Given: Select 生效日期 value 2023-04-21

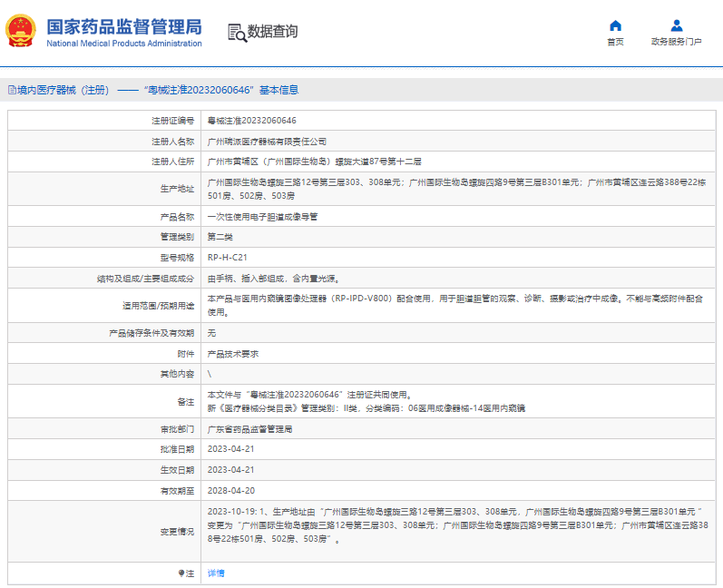Looking at the screenshot, I should pyautogui.click(x=230, y=470).
